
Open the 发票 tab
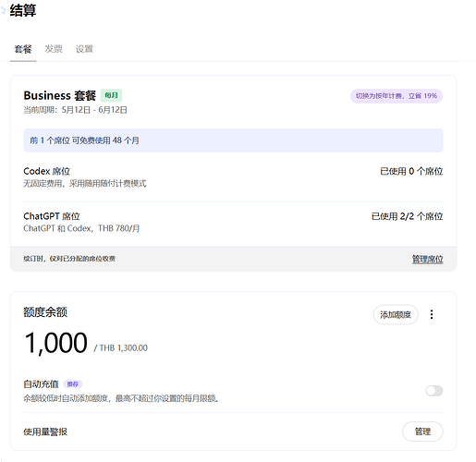tap(54, 49)
